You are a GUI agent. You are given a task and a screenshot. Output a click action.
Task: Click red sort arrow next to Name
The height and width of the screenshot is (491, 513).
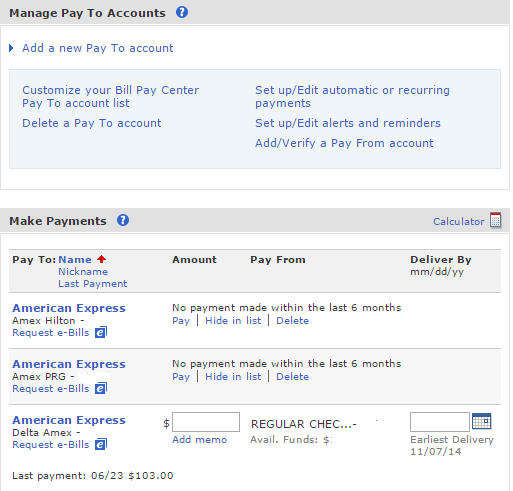point(102,259)
